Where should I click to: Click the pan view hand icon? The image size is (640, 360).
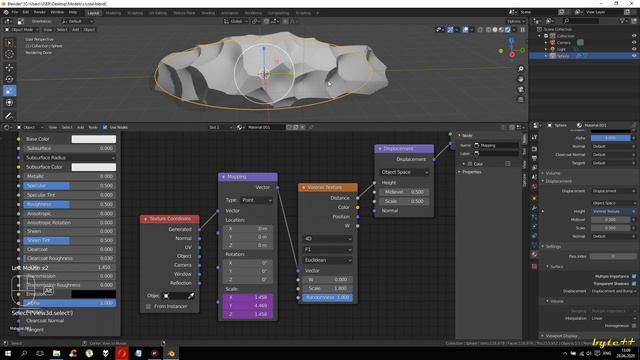(x=520, y=79)
